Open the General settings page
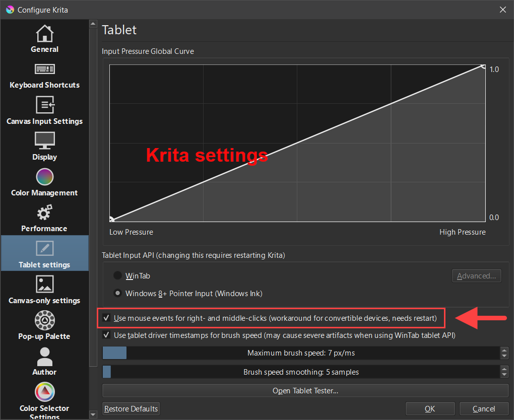Image resolution: width=514 pixels, height=420 pixels. point(44,39)
